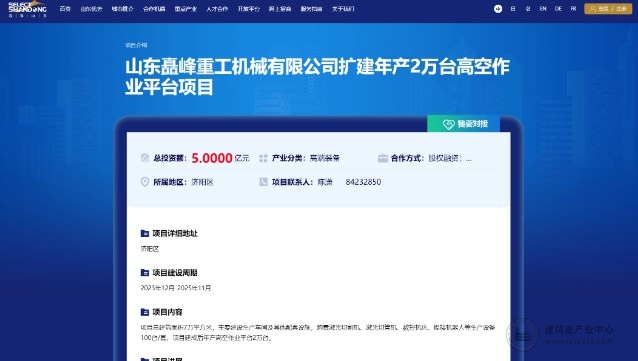Open the 首页 home menu item

[65, 9]
